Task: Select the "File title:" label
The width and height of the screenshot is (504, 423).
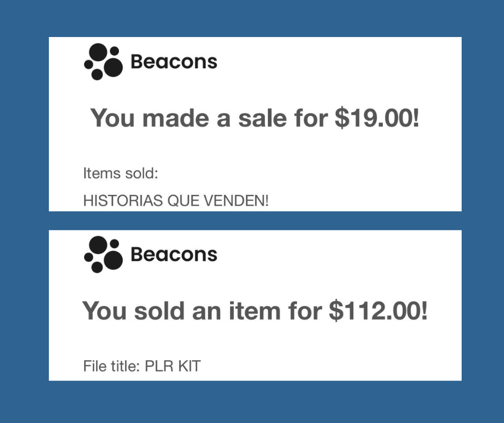Action: click(x=112, y=367)
